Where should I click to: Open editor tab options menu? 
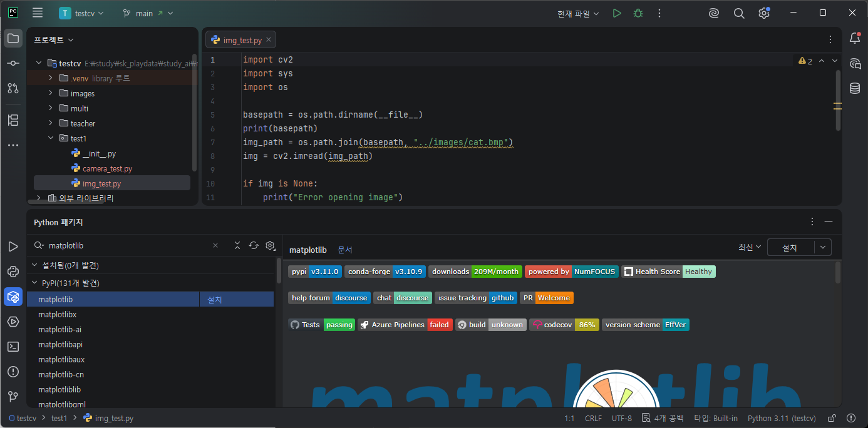831,39
